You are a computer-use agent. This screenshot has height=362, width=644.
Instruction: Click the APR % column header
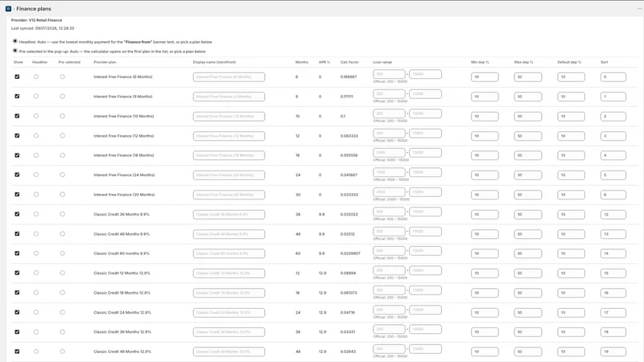[324, 62]
